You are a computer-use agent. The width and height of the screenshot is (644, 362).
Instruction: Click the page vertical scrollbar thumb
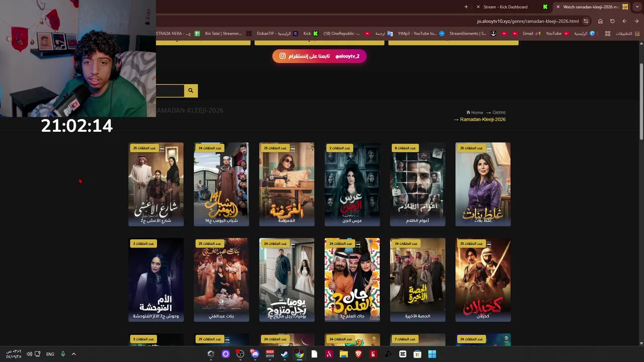[x=641, y=102]
